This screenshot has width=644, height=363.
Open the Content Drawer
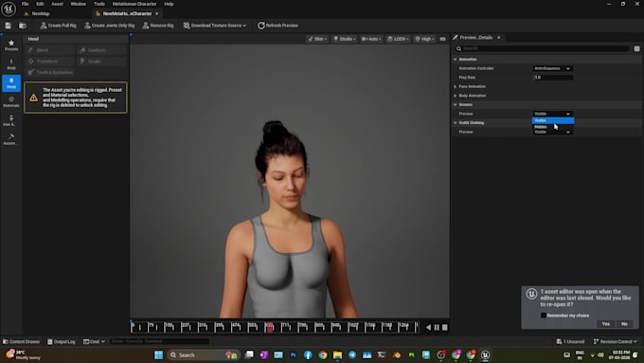[22, 341]
